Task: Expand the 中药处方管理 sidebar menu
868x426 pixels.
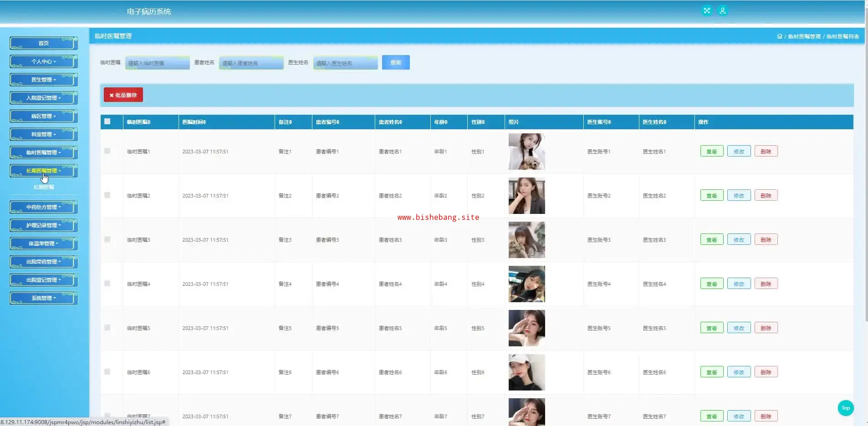Action: point(43,207)
